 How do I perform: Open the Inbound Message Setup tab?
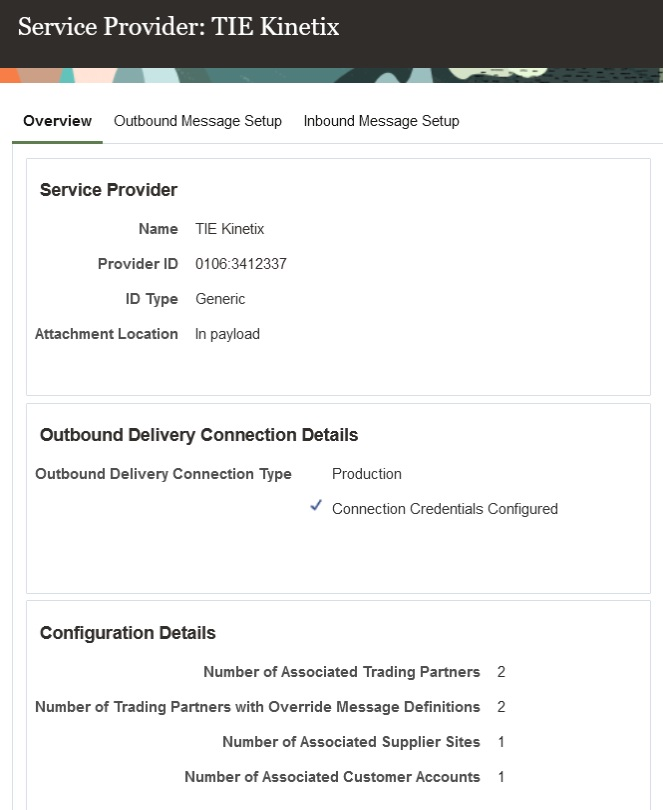click(381, 120)
